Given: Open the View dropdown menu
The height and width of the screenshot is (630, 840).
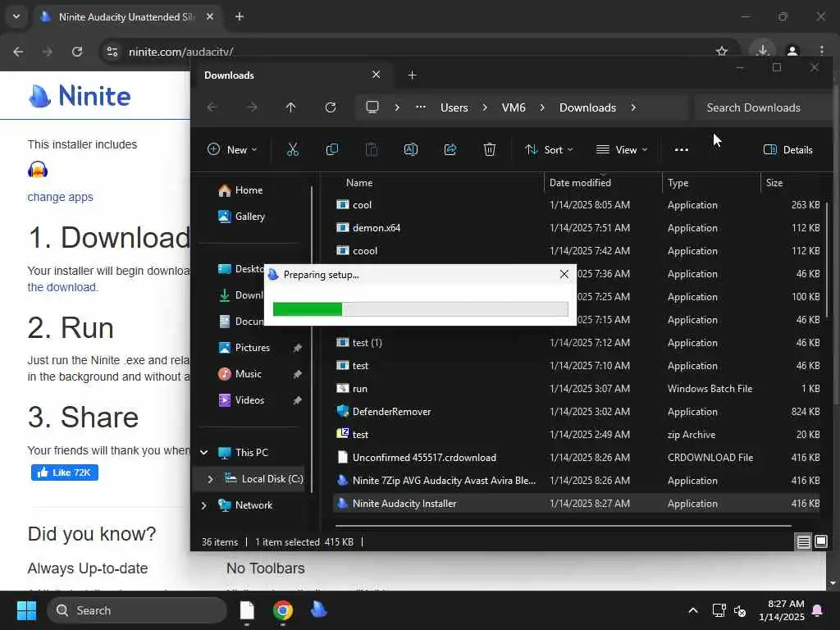Looking at the screenshot, I should coord(622,150).
